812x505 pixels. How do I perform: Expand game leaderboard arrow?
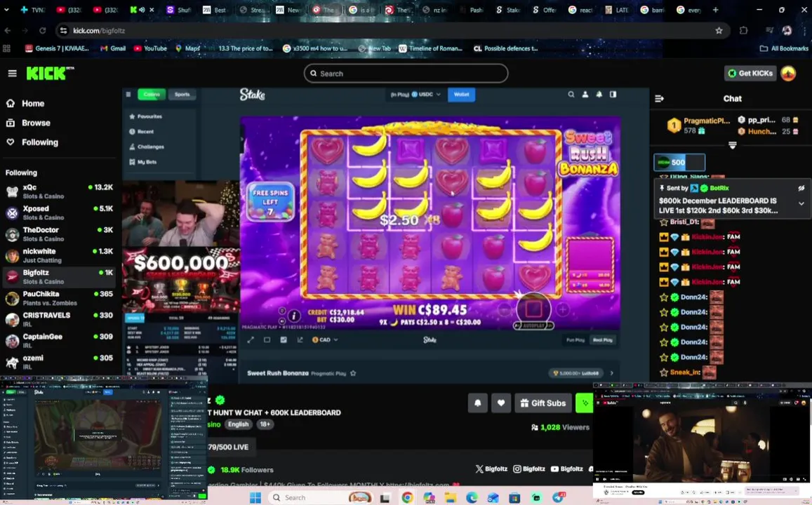[611, 373]
